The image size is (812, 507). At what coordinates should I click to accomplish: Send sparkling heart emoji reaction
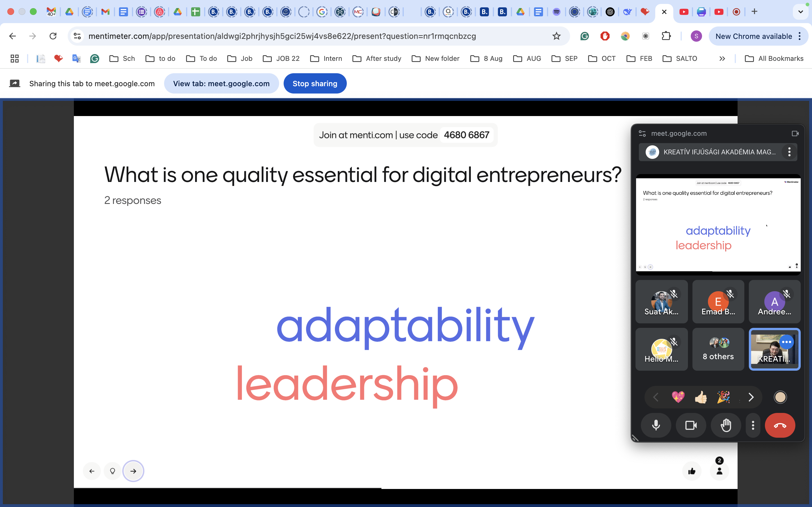[x=678, y=397]
